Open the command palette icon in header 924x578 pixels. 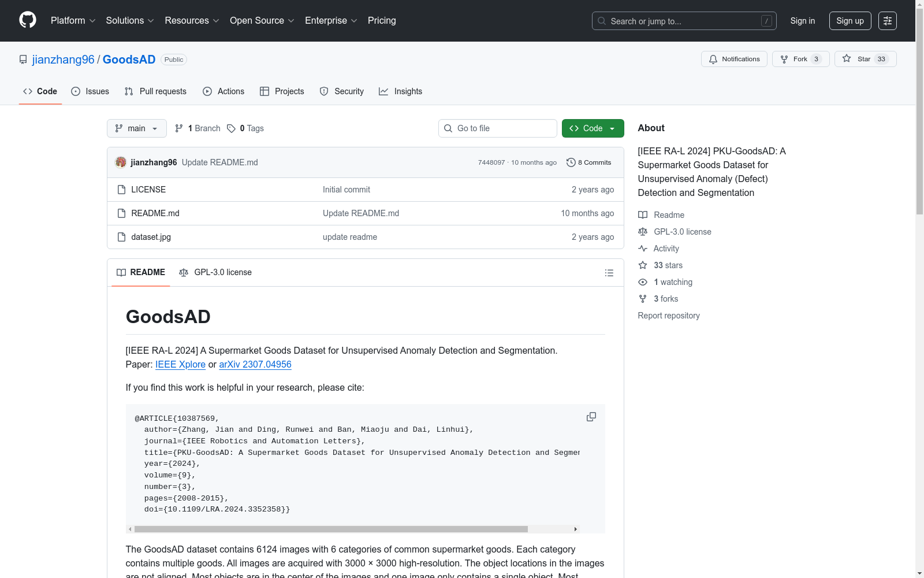click(x=887, y=21)
